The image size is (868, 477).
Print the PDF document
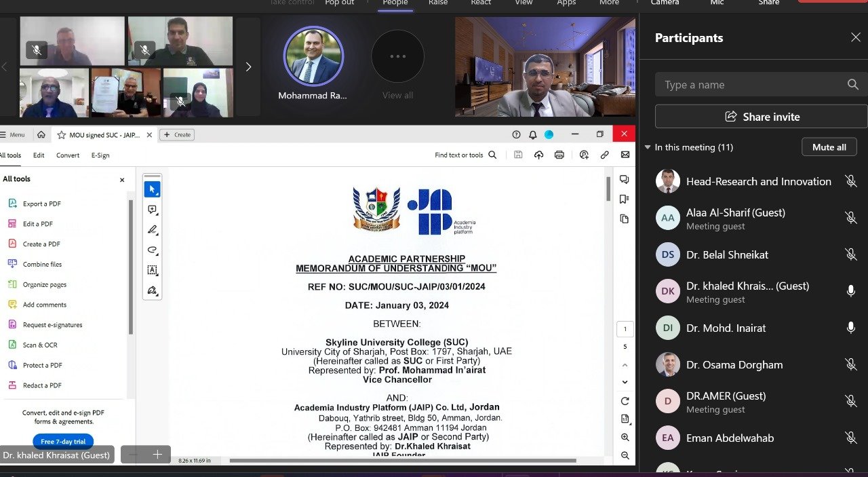(559, 155)
